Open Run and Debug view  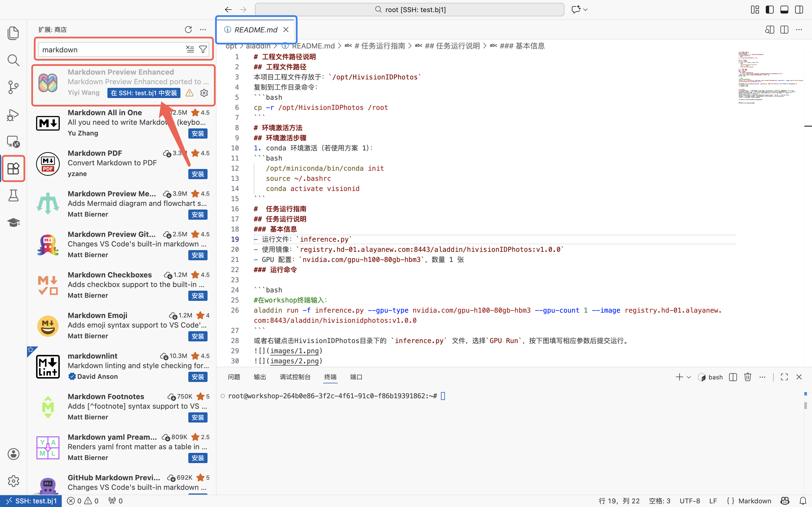(x=13, y=115)
